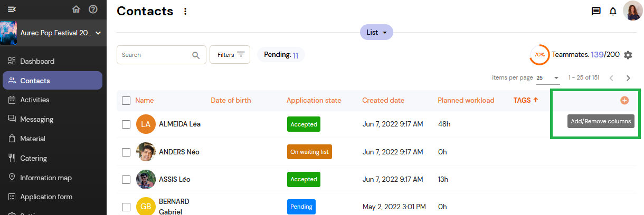The width and height of the screenshot is (644, 215).
Task: Click the Information map pin icon
Action: 12,178
